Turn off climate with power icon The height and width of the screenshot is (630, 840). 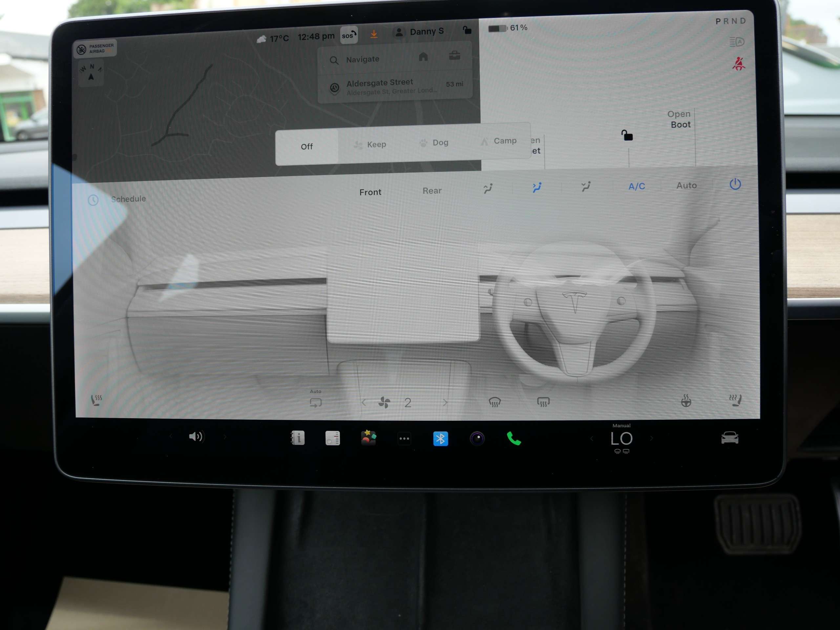[735, 184]
